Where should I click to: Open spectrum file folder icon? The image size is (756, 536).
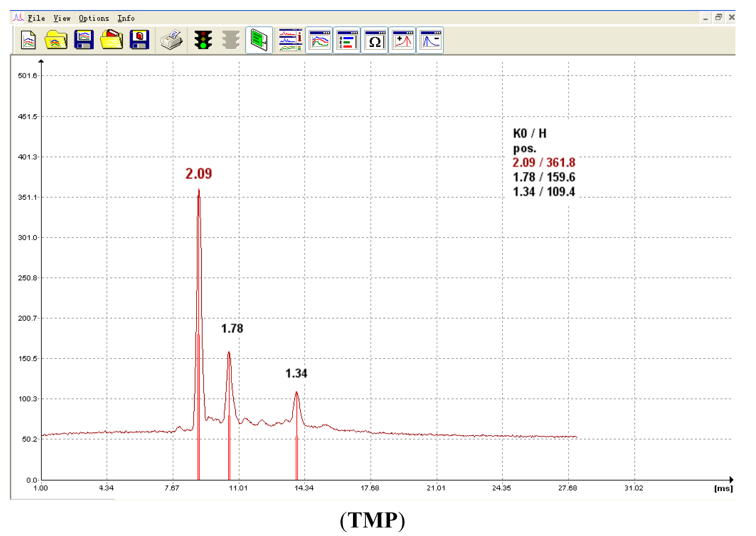[x=56, y=40]
